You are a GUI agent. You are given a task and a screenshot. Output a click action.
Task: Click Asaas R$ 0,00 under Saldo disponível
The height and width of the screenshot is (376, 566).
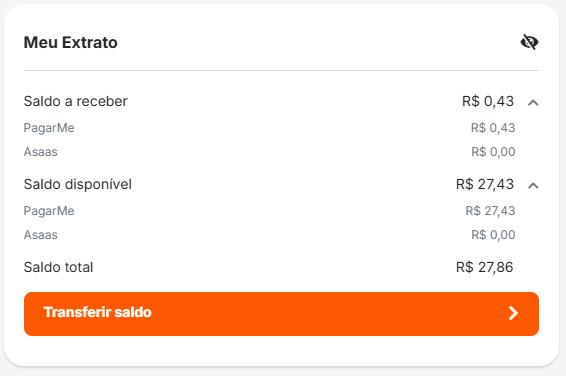tap(493, 235)
